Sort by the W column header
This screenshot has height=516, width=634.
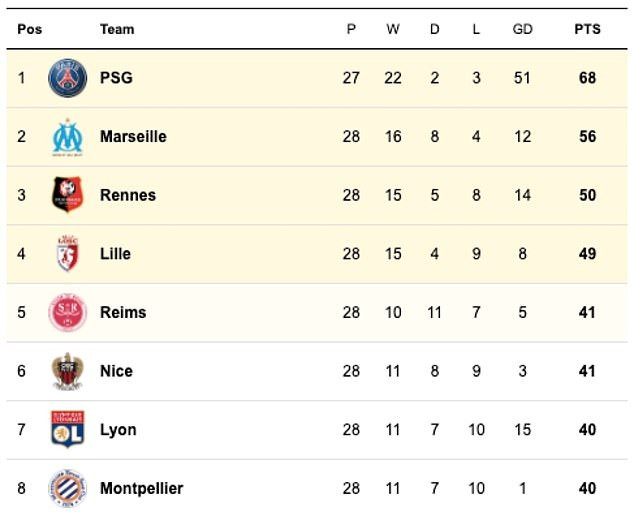coord(393,29)
